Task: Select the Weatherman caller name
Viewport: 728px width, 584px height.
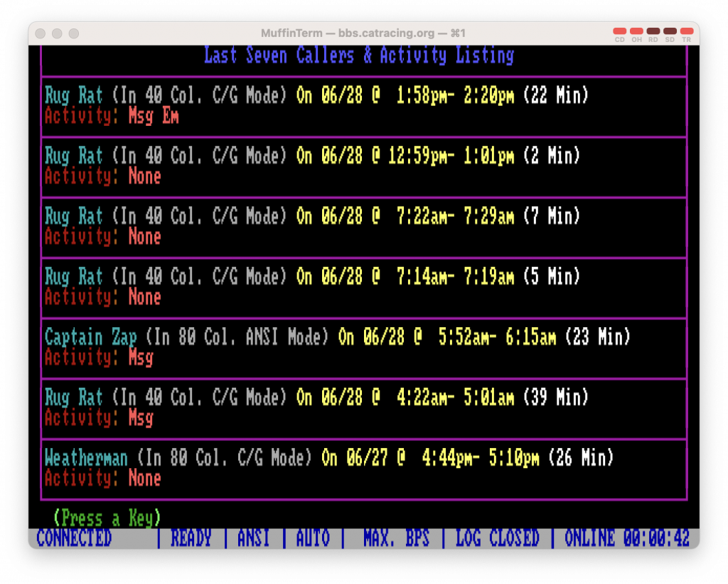Action: click(x=86, y=457)
